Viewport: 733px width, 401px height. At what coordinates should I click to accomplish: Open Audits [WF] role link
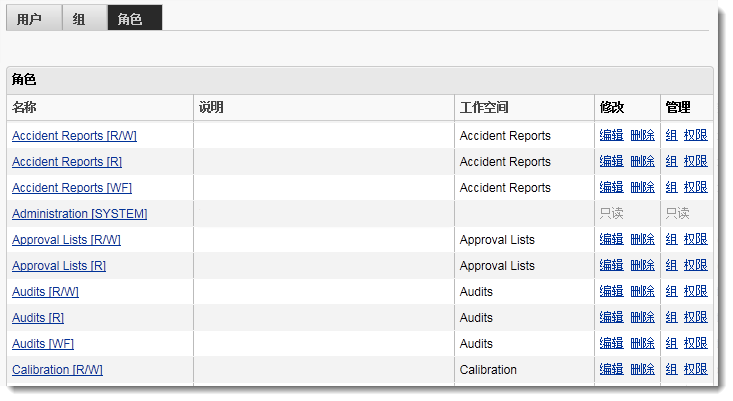(43, 344)
